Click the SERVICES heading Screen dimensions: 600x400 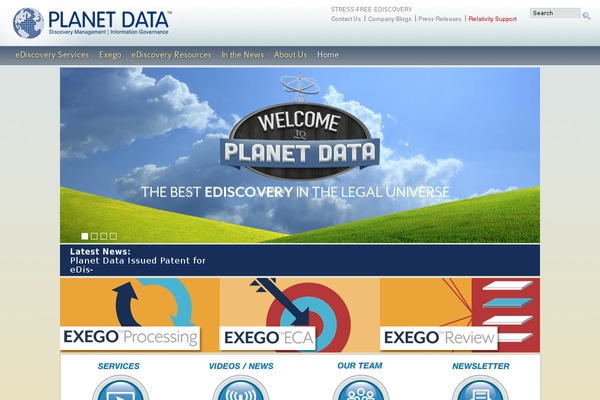click(119, 366)
